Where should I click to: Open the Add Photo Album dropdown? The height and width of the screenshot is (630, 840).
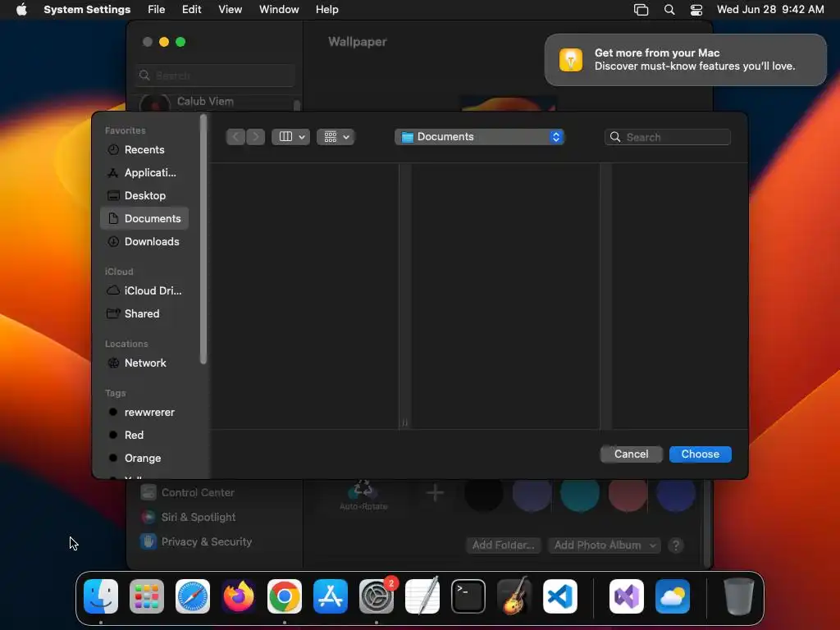point(605,546)
